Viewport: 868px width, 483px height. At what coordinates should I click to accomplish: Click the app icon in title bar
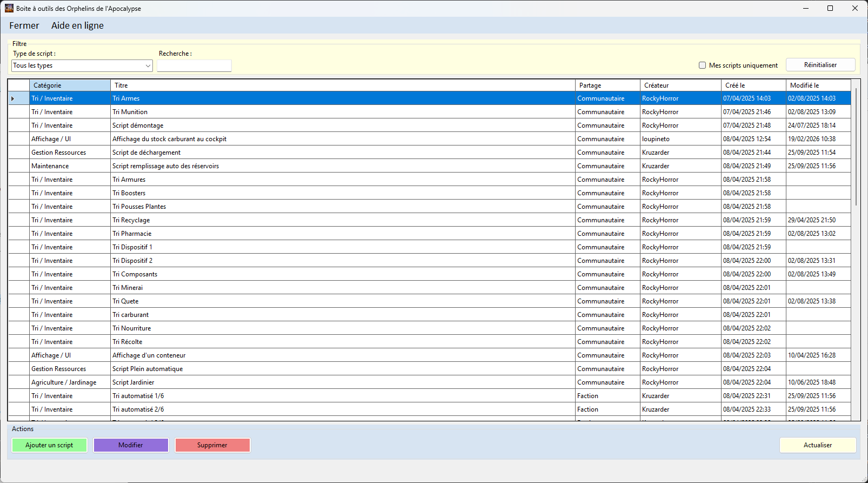pos(9,8)
